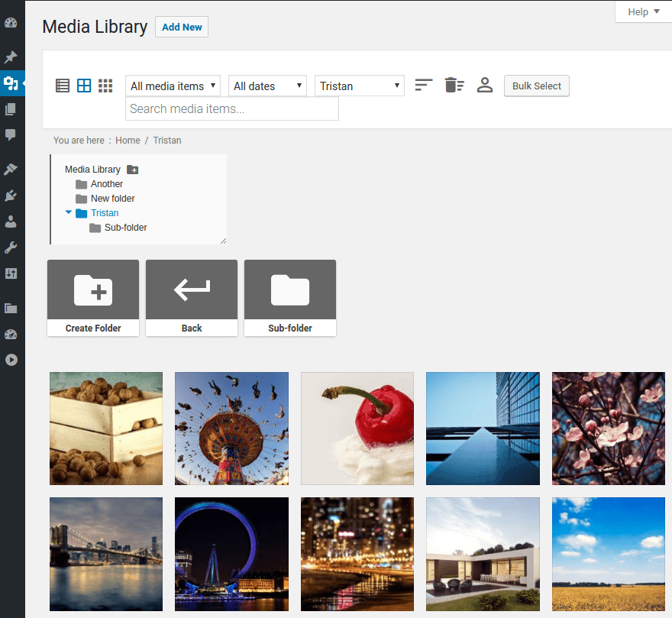Image resolution: width=672 pixels, height=618 pixels.
Task: Click add-folder icon beside Media Library tree
Action: [133, 170]
